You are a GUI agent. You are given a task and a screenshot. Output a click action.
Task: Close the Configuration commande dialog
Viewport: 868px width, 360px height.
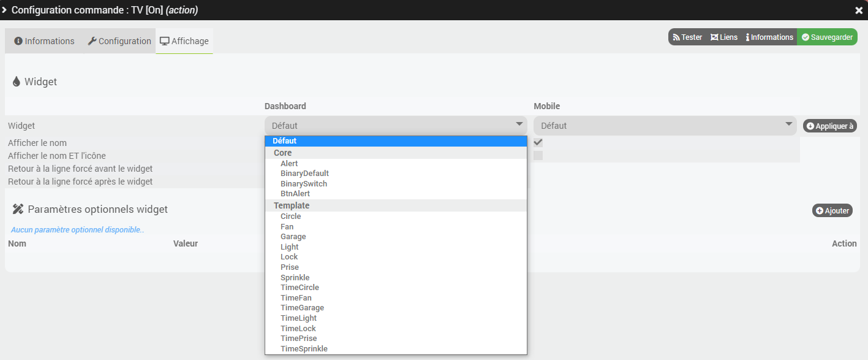point(859,10)
